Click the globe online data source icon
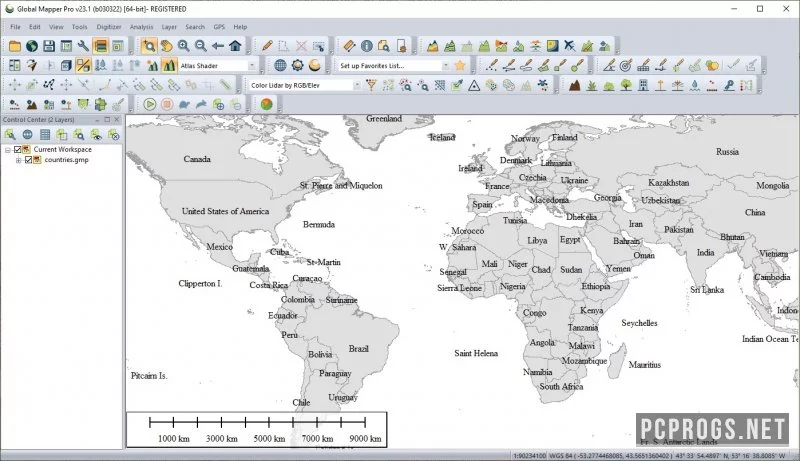 pos(32,46)
